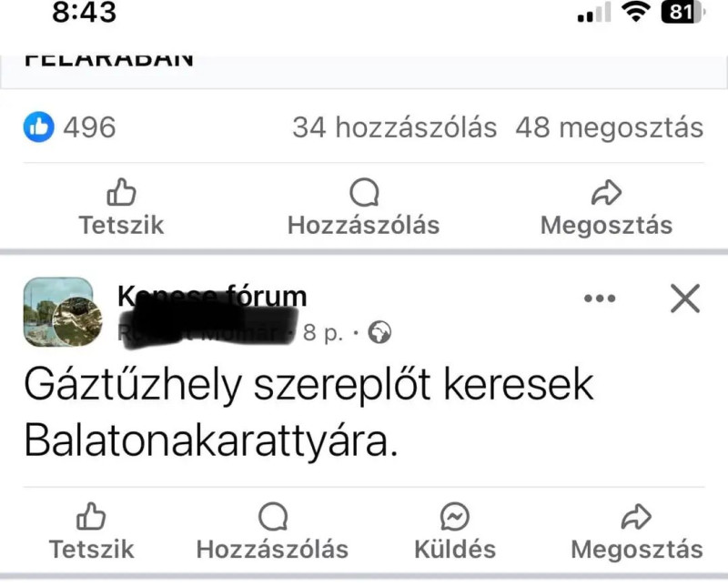
Task: Open the Kenese fórum group name
Action: point(212,296)
